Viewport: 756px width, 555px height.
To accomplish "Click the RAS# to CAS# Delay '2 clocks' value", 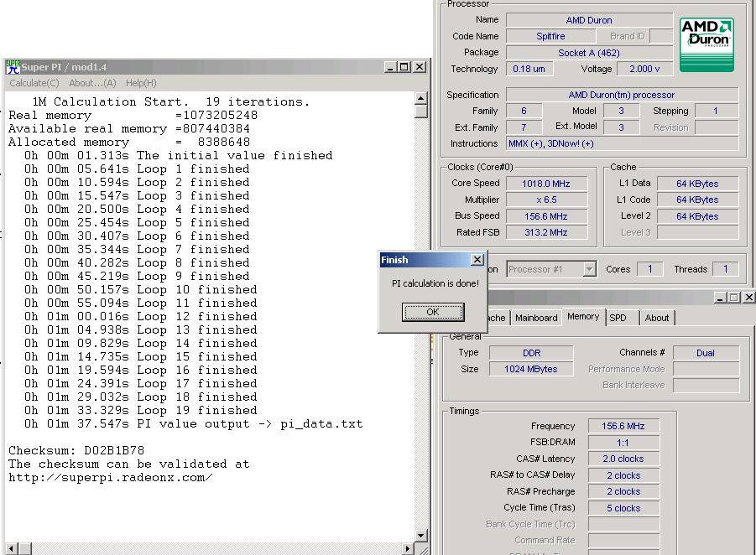I will (x=623, y=475).
